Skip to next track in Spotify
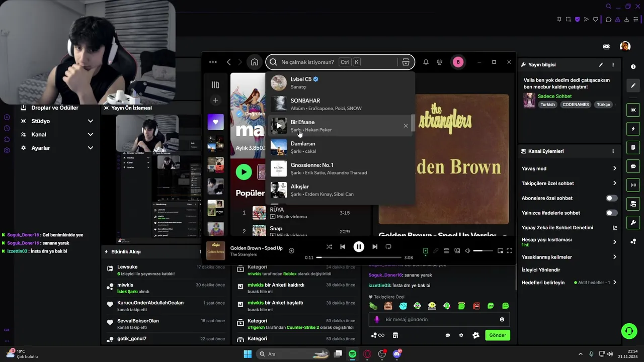 click(x=375, y=247)
